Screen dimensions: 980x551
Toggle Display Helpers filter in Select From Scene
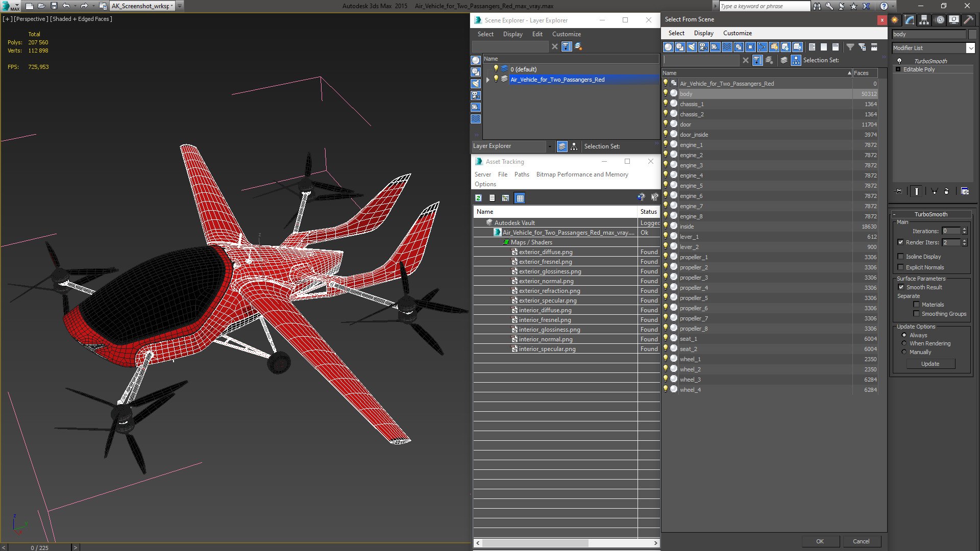point(715,47)
